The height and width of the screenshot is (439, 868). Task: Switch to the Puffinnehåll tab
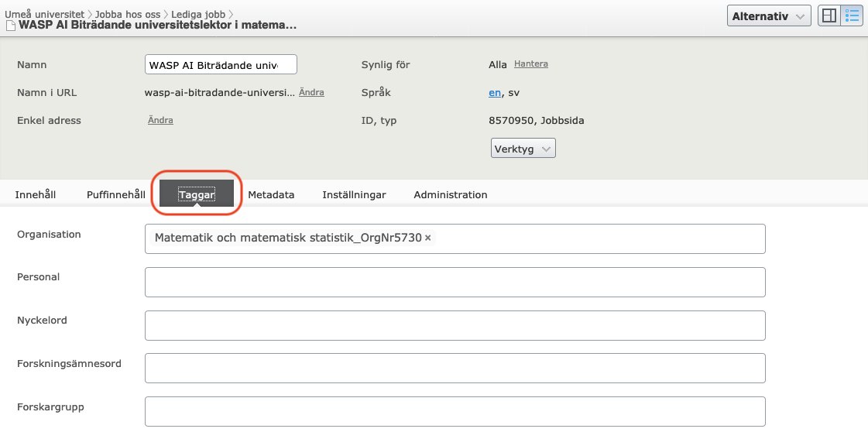pyautogui.click(x=115, y=195)
